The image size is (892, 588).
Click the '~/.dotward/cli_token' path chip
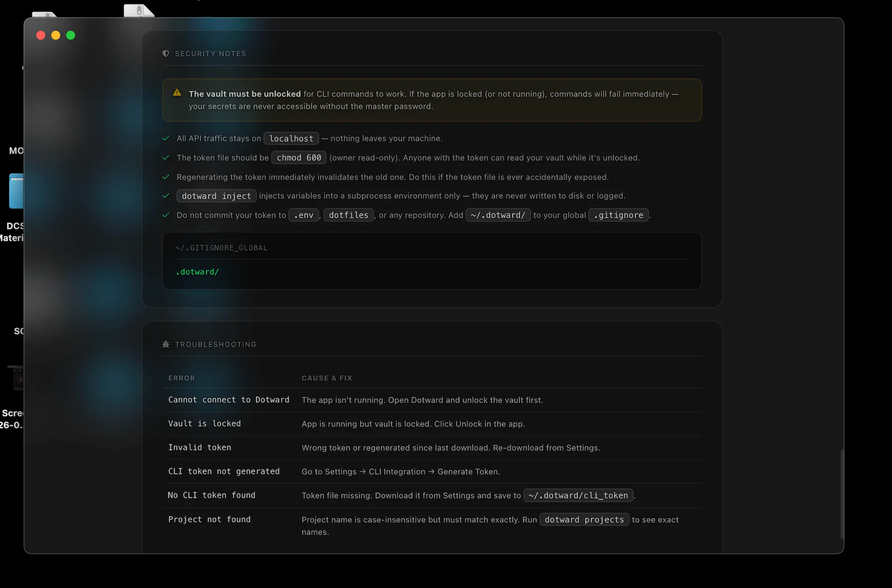click(578, 495)
